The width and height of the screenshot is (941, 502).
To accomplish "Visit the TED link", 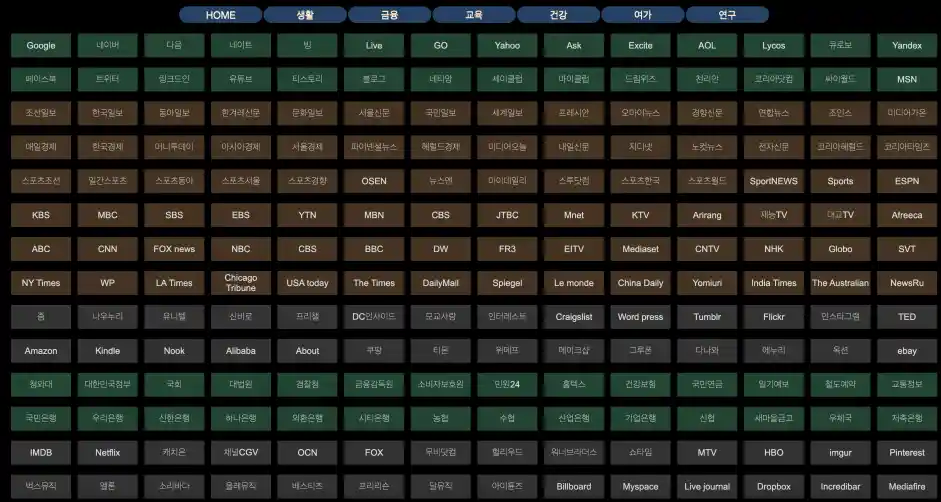I will pyautogui.click(x=907, y=316).
